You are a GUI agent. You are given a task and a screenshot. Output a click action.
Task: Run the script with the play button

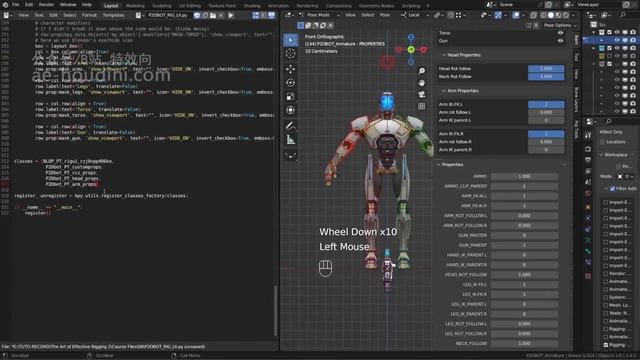point(231,15)
